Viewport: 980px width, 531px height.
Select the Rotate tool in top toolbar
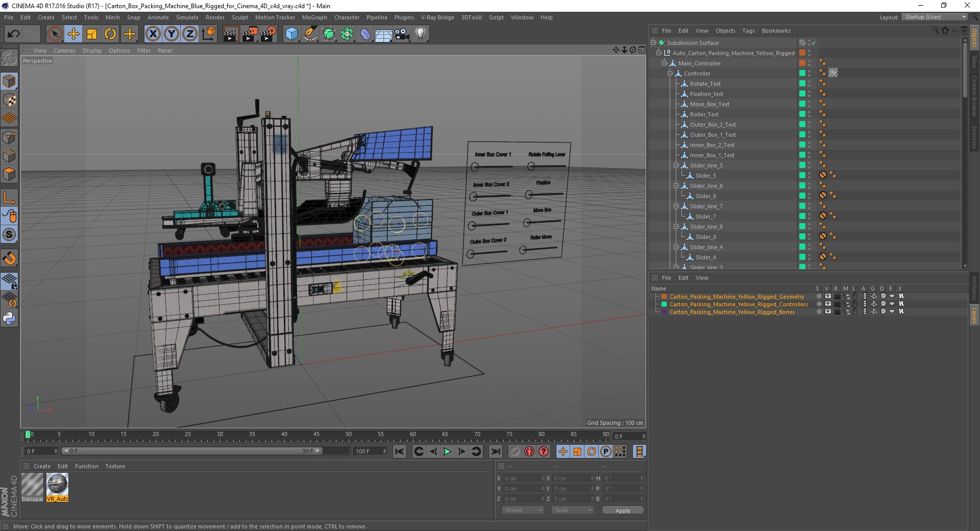110,34
